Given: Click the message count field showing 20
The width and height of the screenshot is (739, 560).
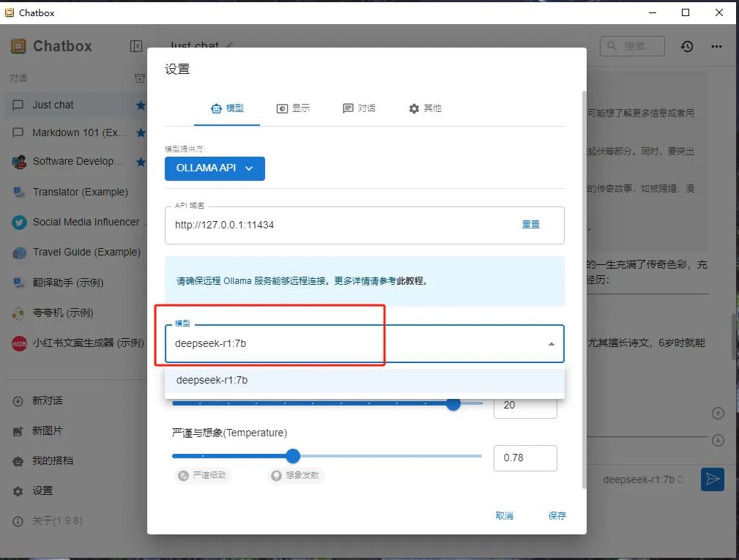Looking at the screenshot, I should (525, 406).
